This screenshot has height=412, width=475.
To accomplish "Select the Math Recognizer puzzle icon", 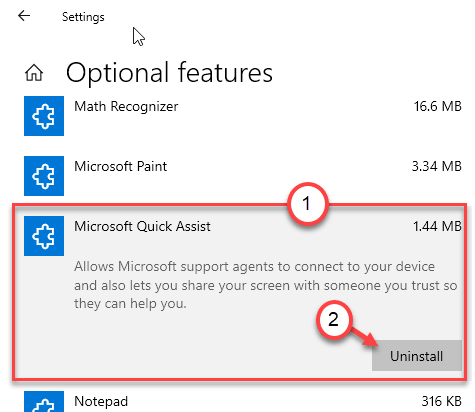I will 44,116.
